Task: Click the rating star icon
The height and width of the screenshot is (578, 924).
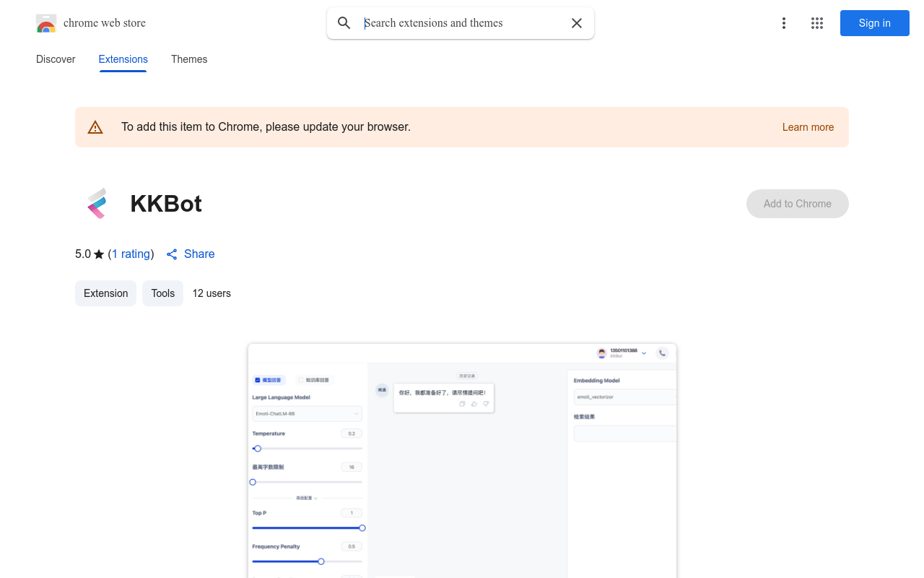Action: [x=99, y=254]
